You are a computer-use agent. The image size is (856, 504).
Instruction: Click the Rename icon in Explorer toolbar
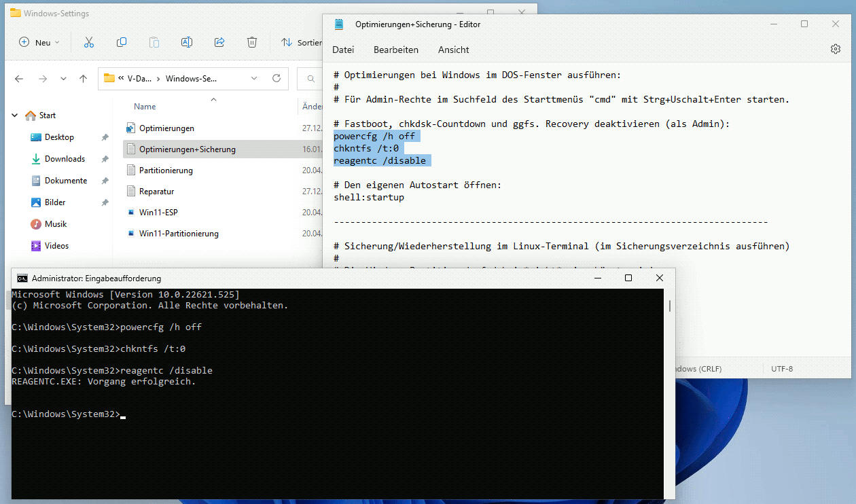coord(186,42)
